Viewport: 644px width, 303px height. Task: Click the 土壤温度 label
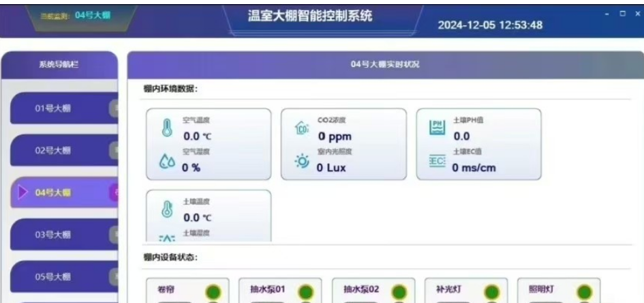pos(196,201)
